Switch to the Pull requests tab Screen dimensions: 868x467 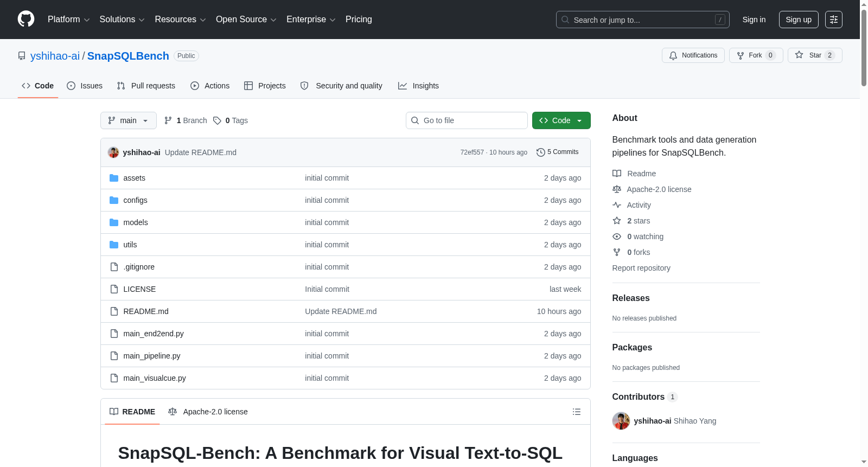pyautogui.click(x=146, y=86)
